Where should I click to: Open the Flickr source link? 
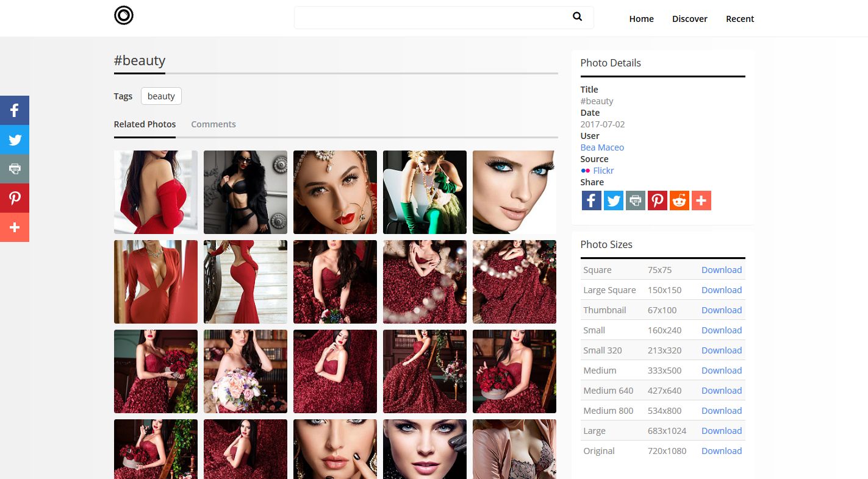[603, 171]
